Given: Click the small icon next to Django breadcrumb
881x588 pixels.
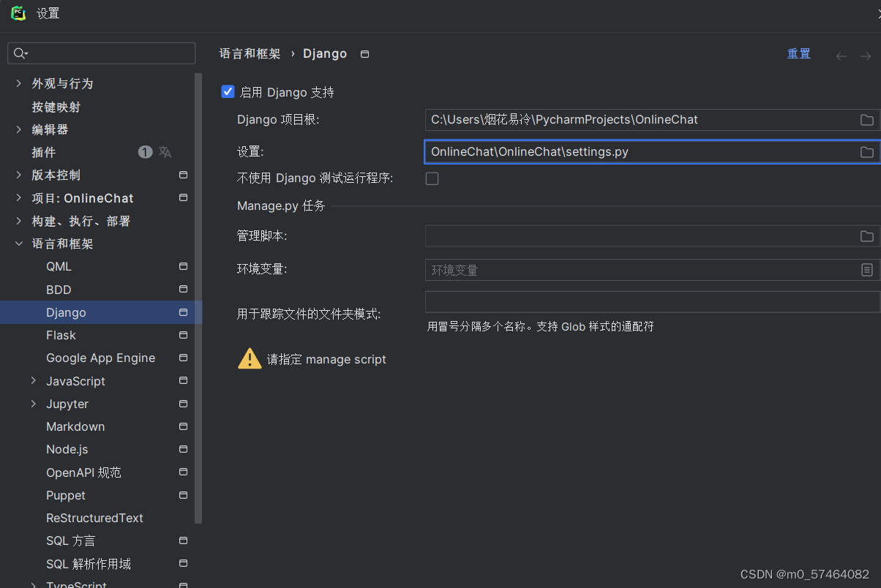Looking at the screenshot, I should [364, 53].
